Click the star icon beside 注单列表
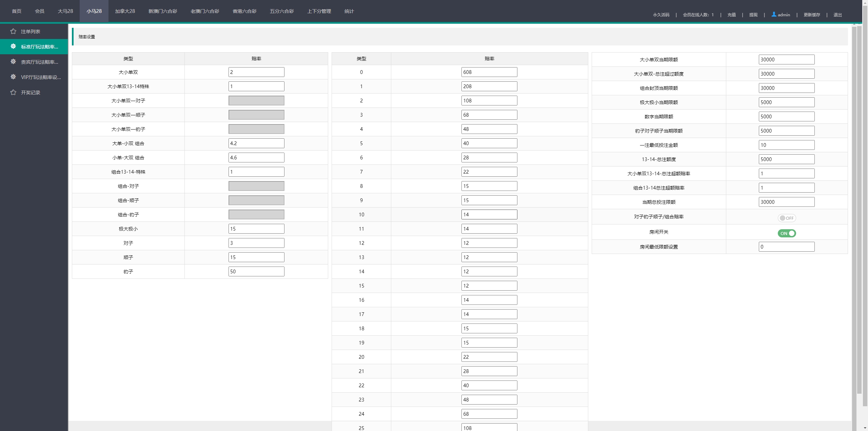Viewport: 868px width, 431px height. click(13, 31)
